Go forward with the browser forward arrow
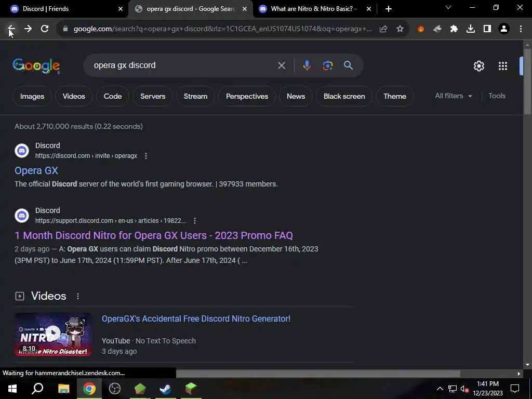The width and height of the screenshot is (532, 399). point(28,29)
